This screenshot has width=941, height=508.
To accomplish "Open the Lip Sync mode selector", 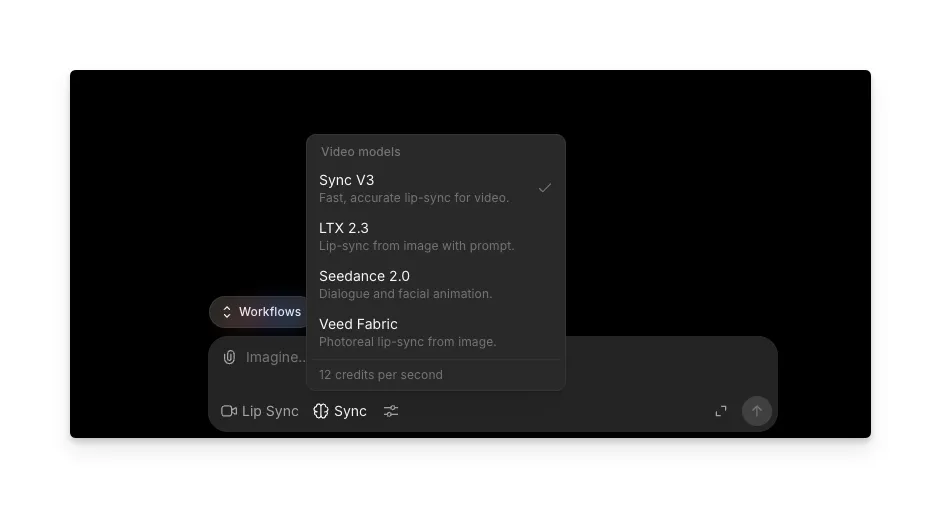I will tap(260, 411).
